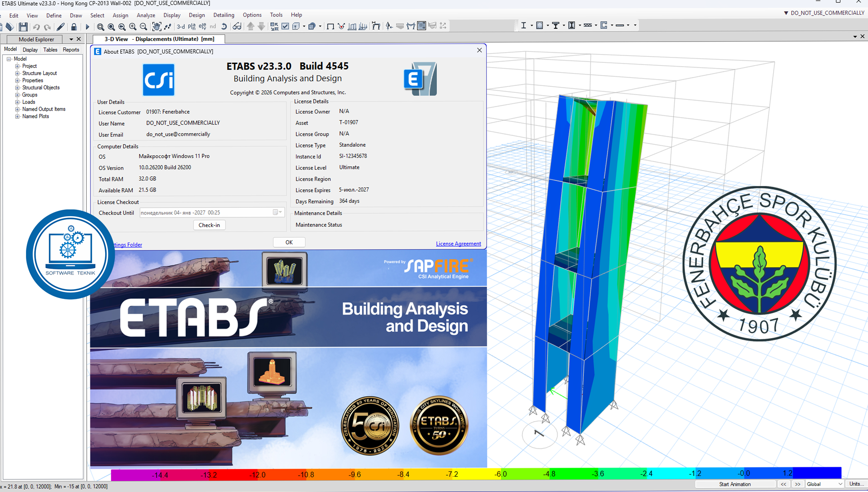Open the I-section tool dropdown arrow
The height and width of the screenshot is (492, 868).
click(x=531, y=26)
